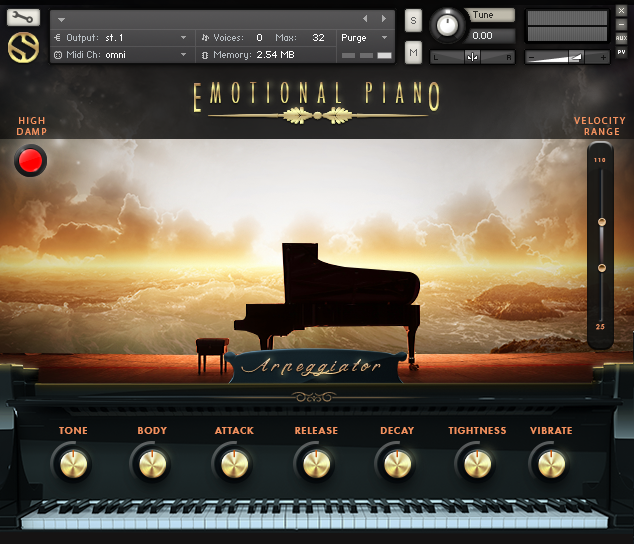Click the memory chip icon
Screen dimensions: 634x544
click(x=205, y=55)
